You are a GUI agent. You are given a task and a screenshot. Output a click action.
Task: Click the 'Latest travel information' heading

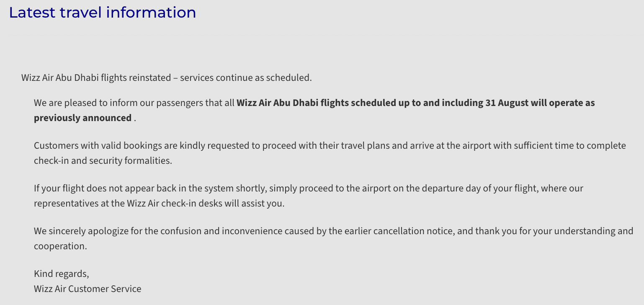click(102, 13)
